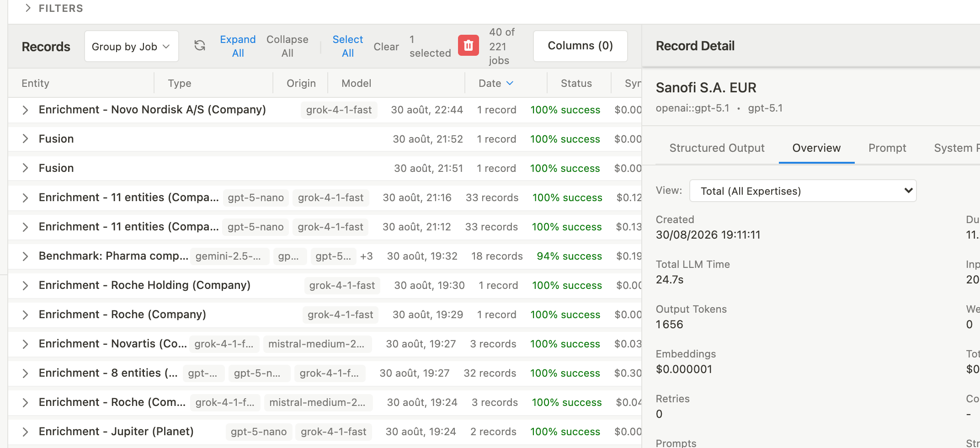Click mistral-medium tag in Novartis row
Image resolution: width=980 pixels, height=448 pixels.
[317, 344]
